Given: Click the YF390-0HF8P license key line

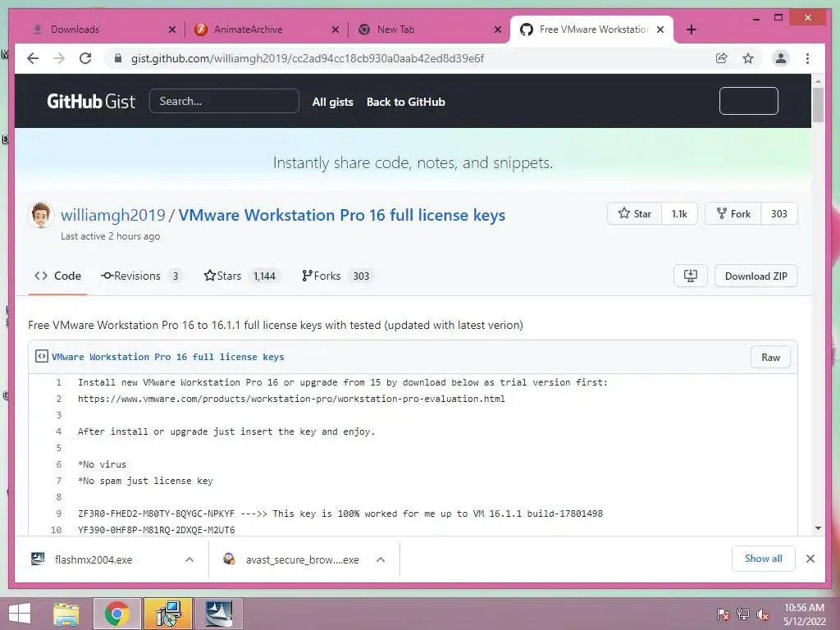Looking at the screenshot, I should point(157,530).
